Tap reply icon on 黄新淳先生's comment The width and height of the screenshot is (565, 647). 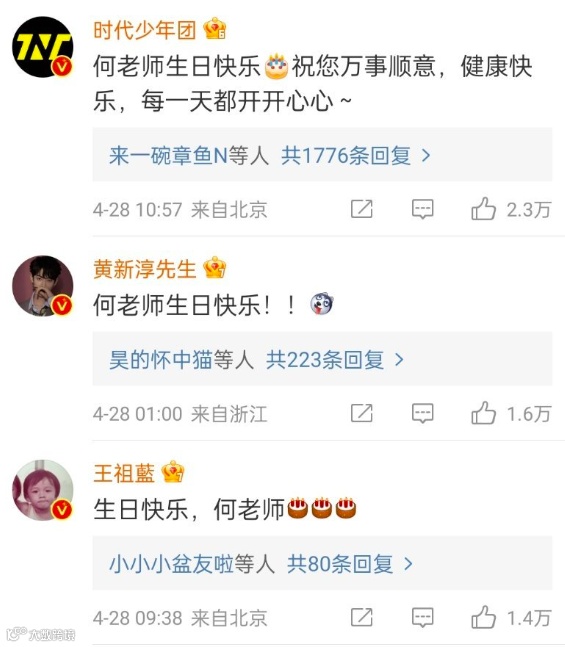(423, 413)
